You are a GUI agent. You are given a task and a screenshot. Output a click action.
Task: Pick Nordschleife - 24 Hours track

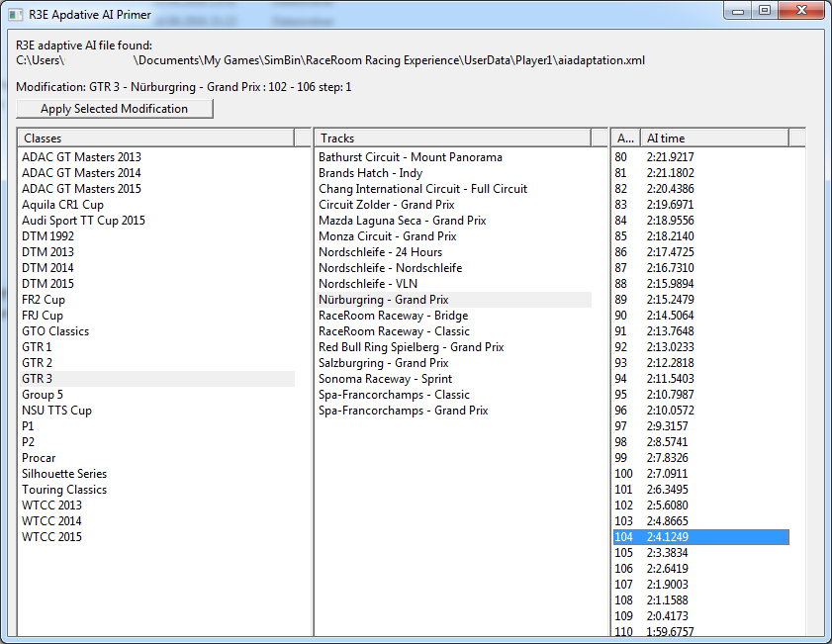pyautogui.click(x=454, y=252)
